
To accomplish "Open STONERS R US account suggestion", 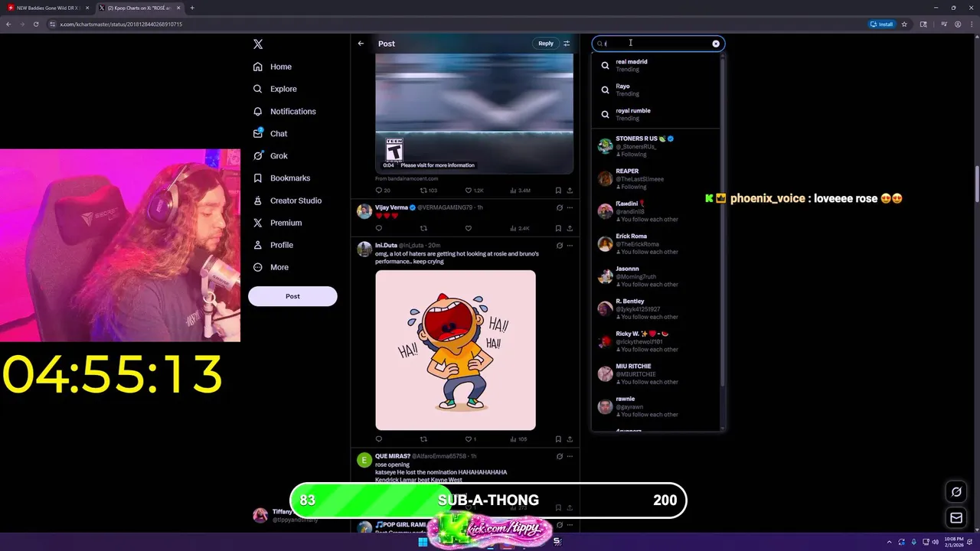I will coord(657,146).
